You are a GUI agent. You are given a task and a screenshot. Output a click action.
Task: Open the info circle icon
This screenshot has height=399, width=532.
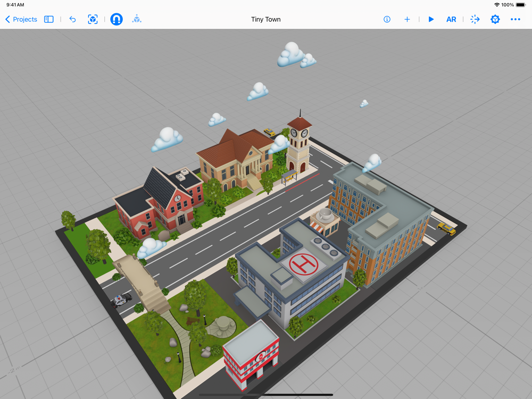pos(387,19)
